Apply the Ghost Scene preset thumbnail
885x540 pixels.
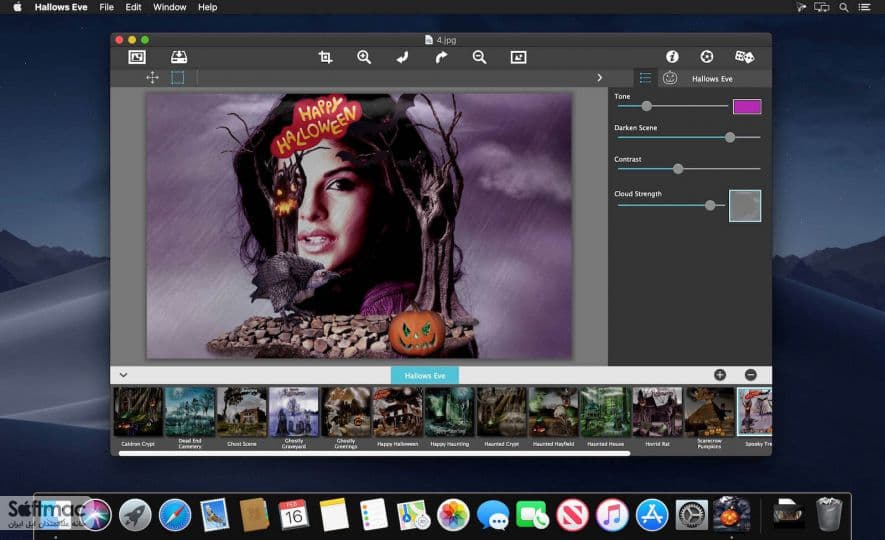click(x=242, y=411)
